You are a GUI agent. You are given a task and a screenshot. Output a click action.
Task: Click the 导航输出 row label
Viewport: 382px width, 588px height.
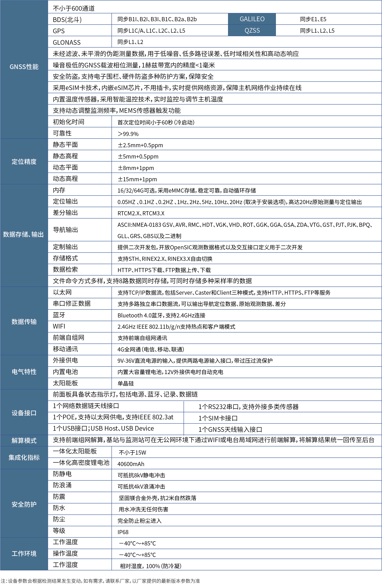pyautogui.click(x=65, y=230)
